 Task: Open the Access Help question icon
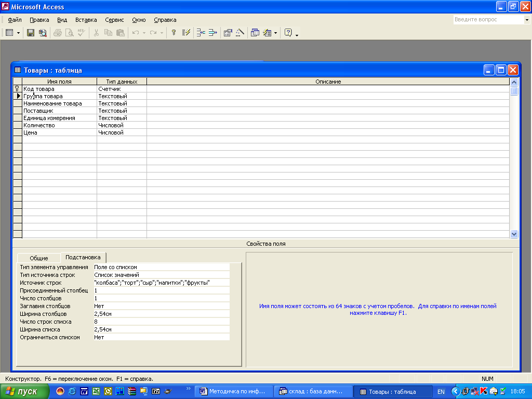tap(288, 33)
